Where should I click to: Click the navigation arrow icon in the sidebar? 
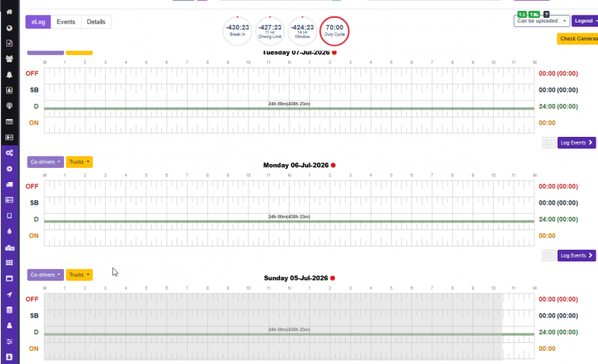(9, 294)
